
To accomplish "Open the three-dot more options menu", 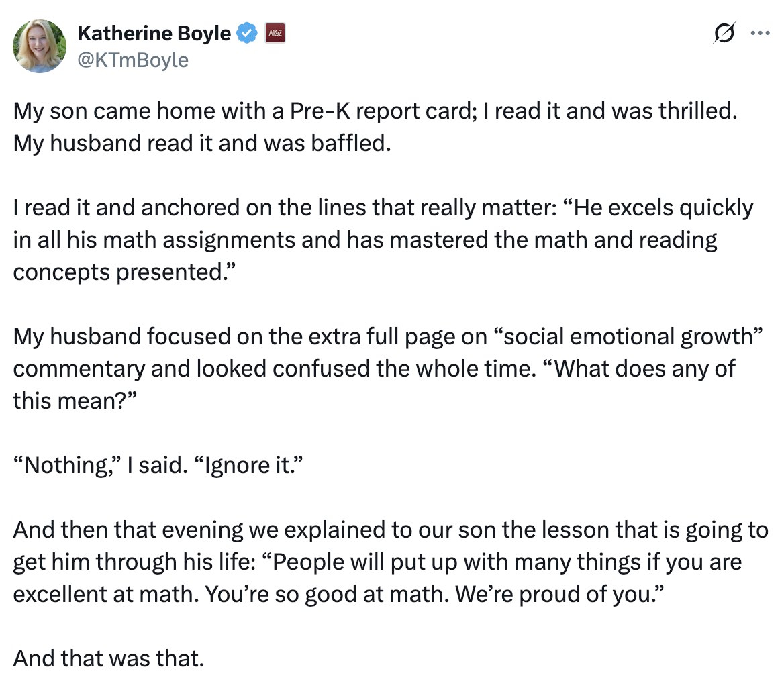I will pos(761,33).
